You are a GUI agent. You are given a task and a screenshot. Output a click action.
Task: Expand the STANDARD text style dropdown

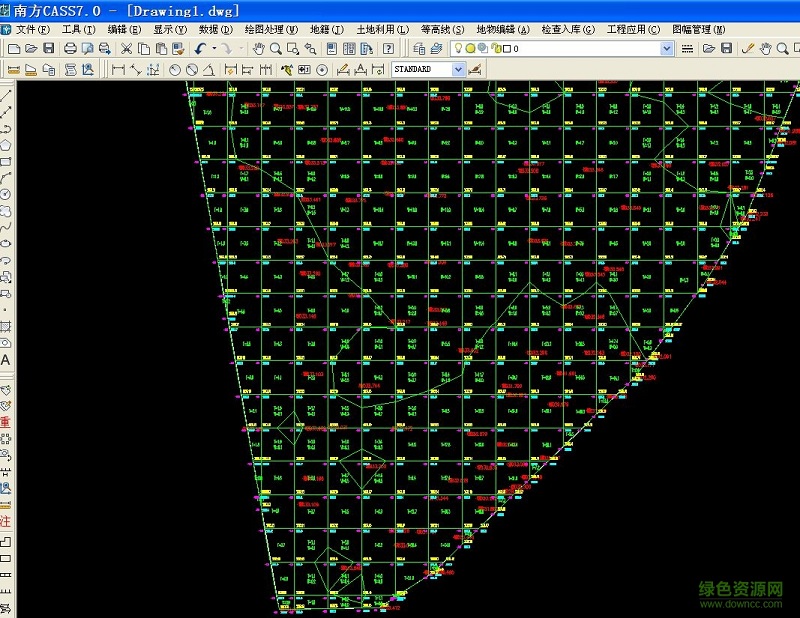pos(458,69)
